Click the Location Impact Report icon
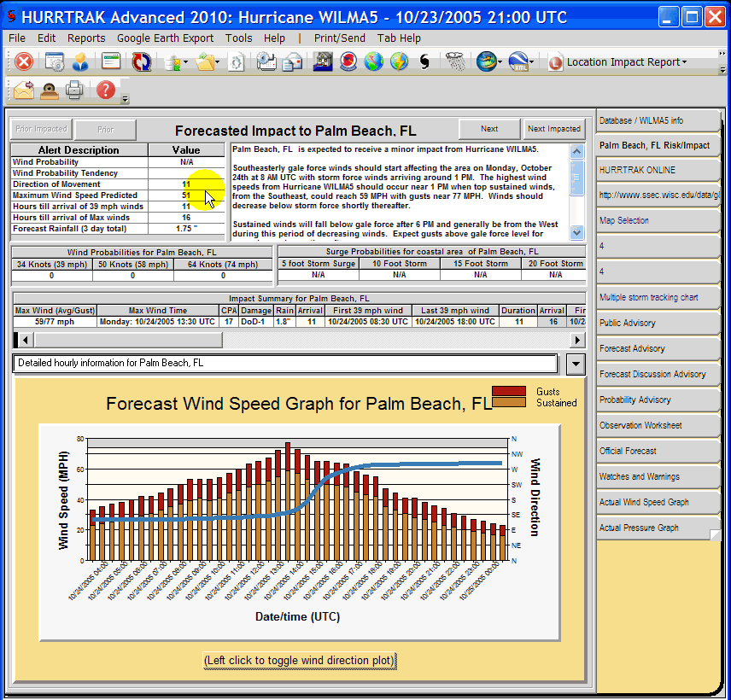 click(x=555, y=62)
